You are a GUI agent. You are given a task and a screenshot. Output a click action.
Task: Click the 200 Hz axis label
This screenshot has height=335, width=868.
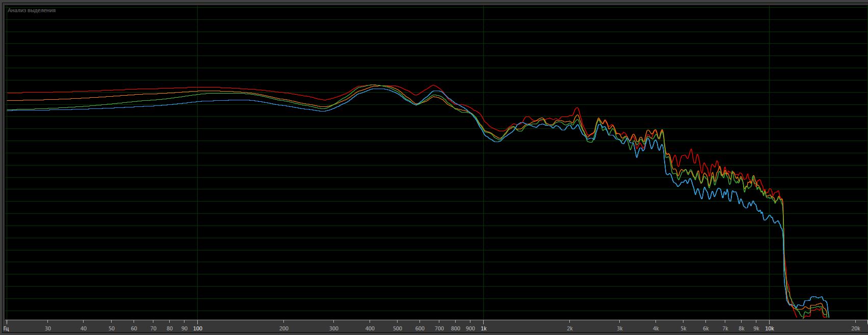tap(284, 328)
